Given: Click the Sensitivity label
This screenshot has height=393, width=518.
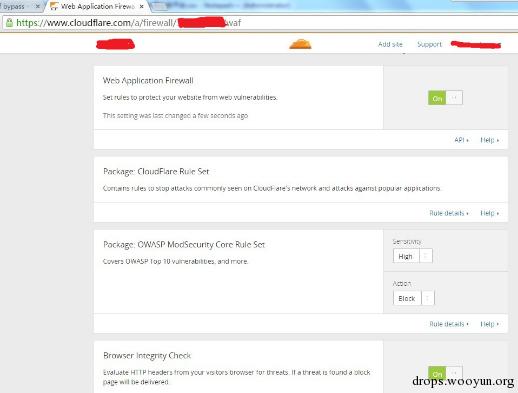Looking at the screenshot, I should 407,241.
